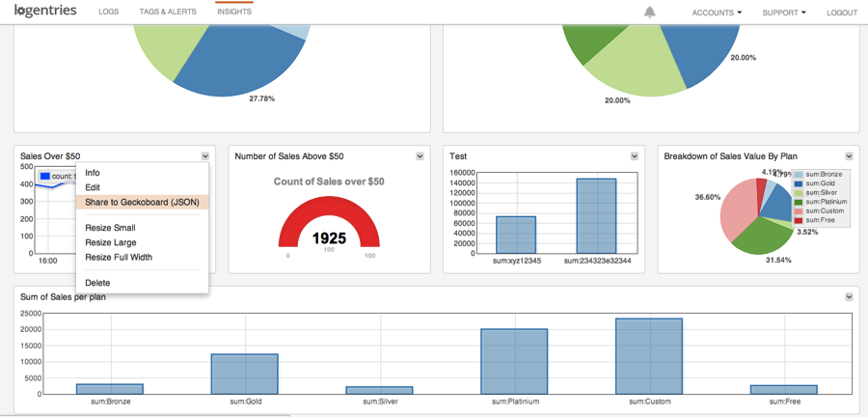
Task: Open the TAGS & ALERTS tab
Action: [168, 12]
